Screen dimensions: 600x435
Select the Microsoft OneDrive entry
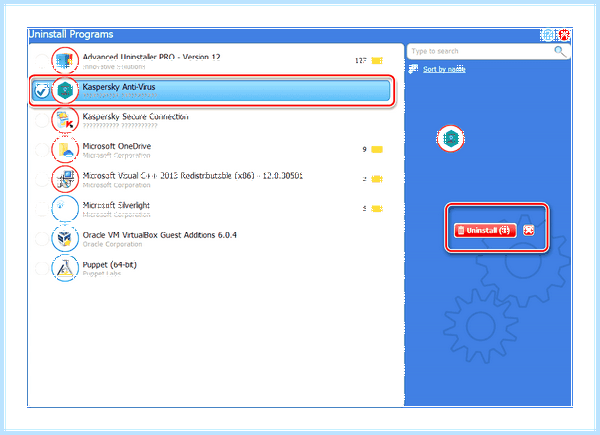(x=117, y=146)
